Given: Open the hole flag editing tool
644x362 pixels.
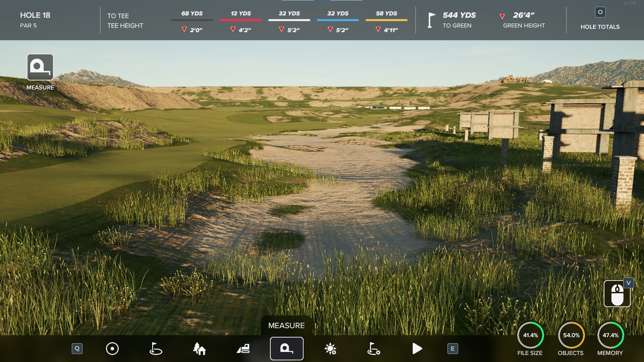Looking at the screenshot, I should [156, 349].
